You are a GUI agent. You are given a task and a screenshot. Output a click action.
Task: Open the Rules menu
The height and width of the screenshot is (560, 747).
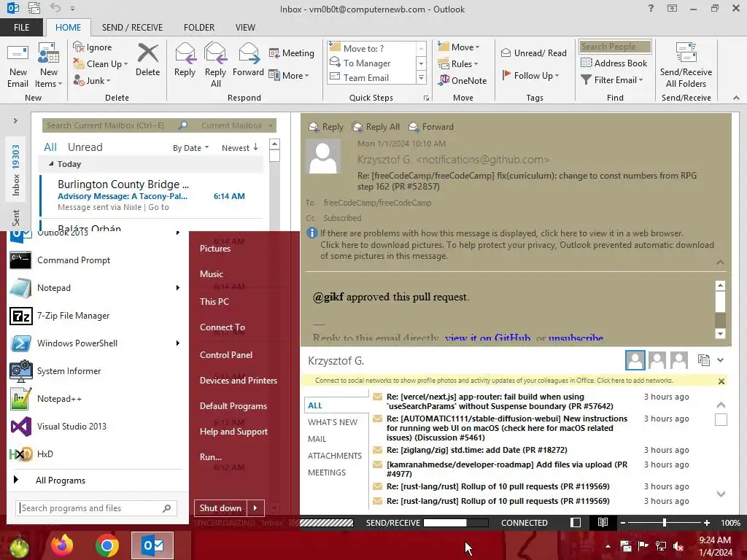(x=458, y=64)
